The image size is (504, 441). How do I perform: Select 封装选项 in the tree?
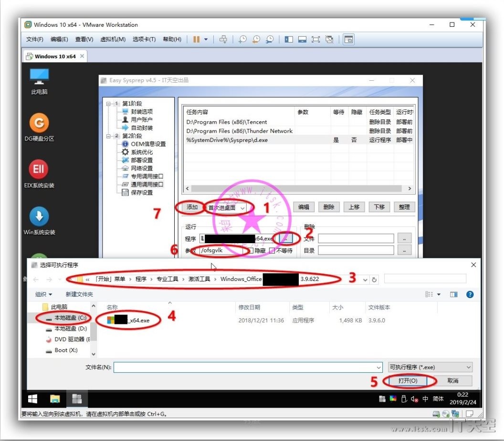pyautogui.click(x=142, y=112)
